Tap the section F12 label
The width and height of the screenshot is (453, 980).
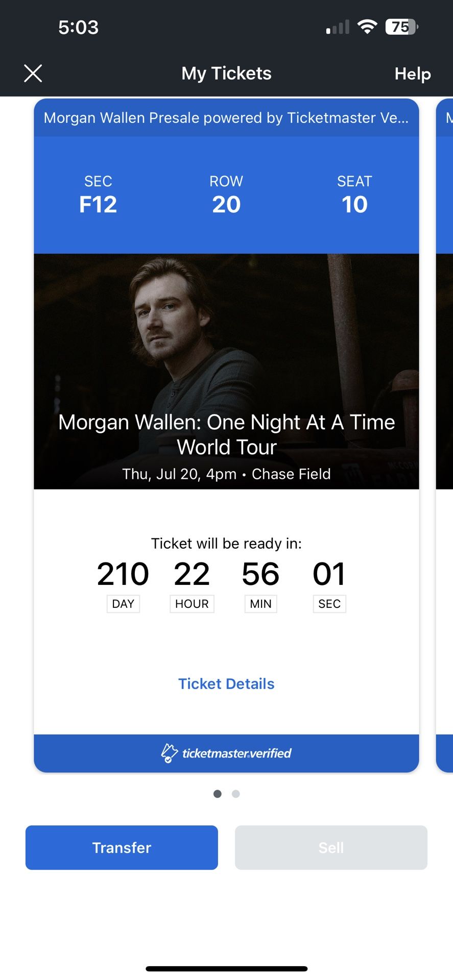tap(98, 204)
